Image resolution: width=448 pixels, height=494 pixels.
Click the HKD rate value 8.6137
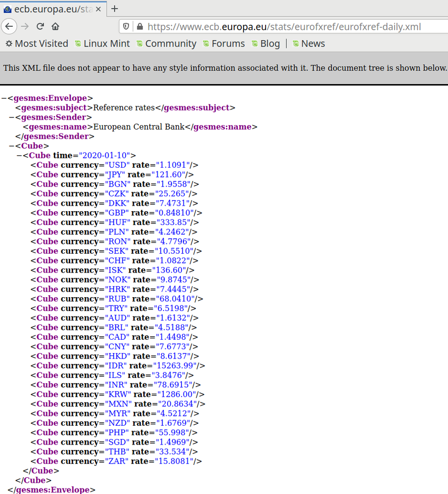[x=174, y=356]
